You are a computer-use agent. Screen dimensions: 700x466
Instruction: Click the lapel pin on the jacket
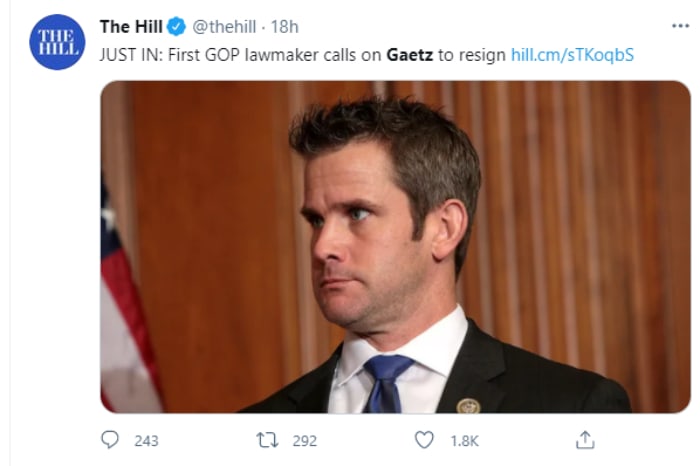(x=468, y=406)
